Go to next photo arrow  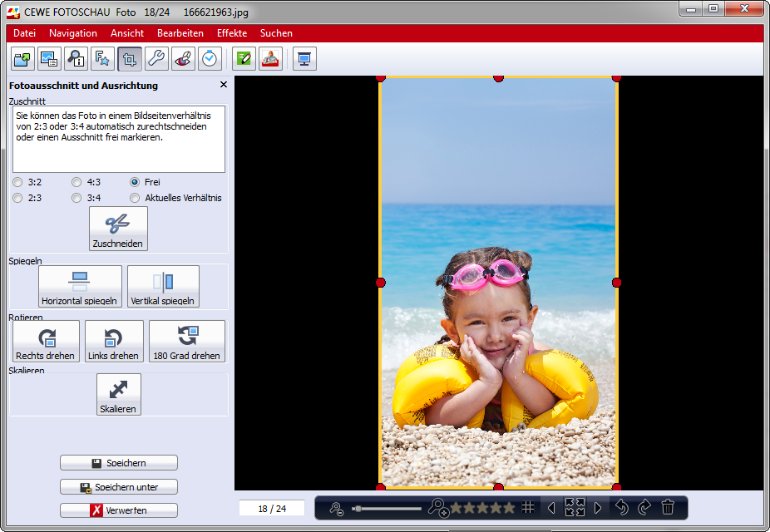[x=598, y=507]
